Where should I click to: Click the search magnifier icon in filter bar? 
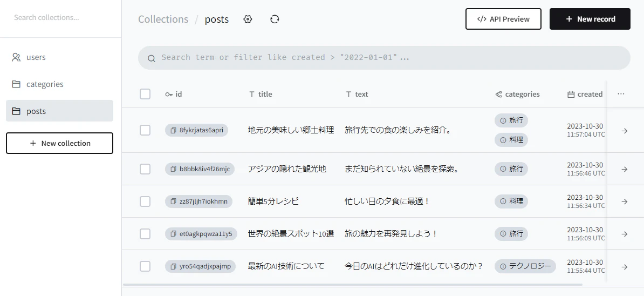tap(151, 58)
